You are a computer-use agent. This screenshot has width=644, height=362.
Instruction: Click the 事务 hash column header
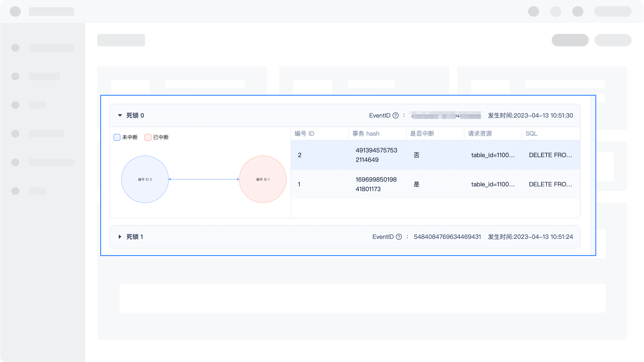pos(366,133)
